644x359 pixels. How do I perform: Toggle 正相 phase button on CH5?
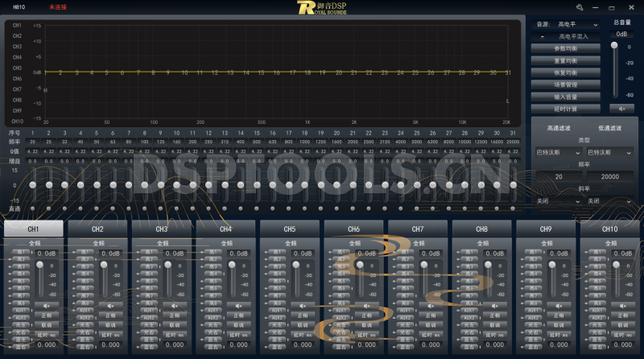[303, 316]
